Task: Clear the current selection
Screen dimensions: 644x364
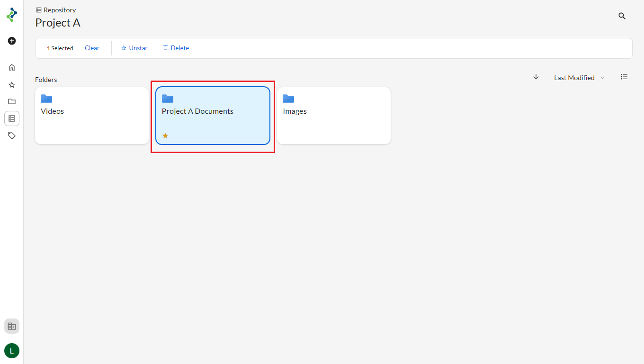Action: (x=92, y=48)
